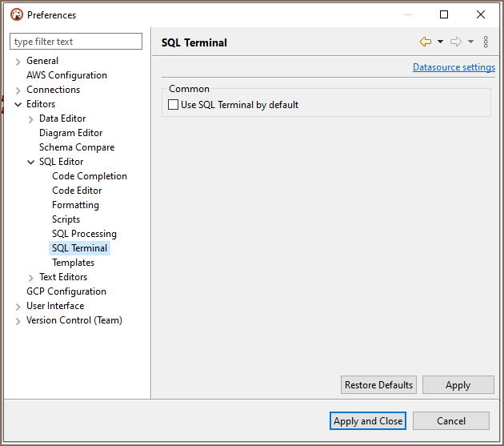Maximize the Preferences window
The height and width of the screenshot is (446, 504).
point(444,14)
